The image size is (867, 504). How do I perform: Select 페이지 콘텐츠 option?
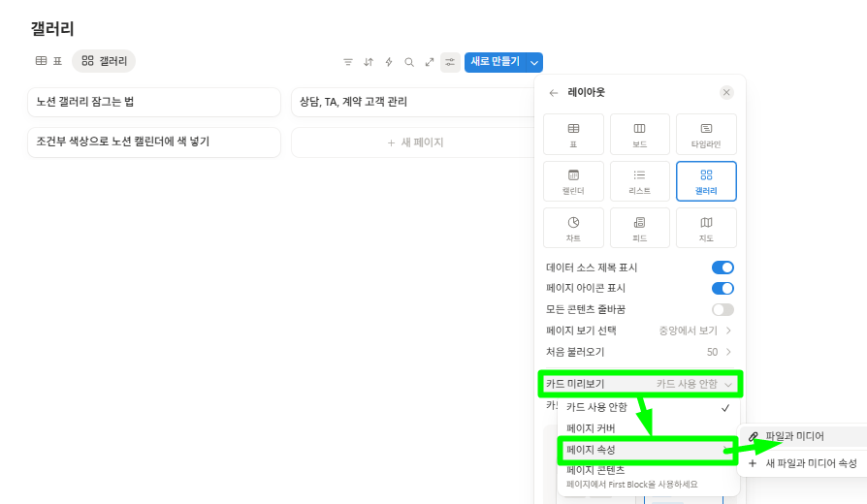[x=648, y=476]
